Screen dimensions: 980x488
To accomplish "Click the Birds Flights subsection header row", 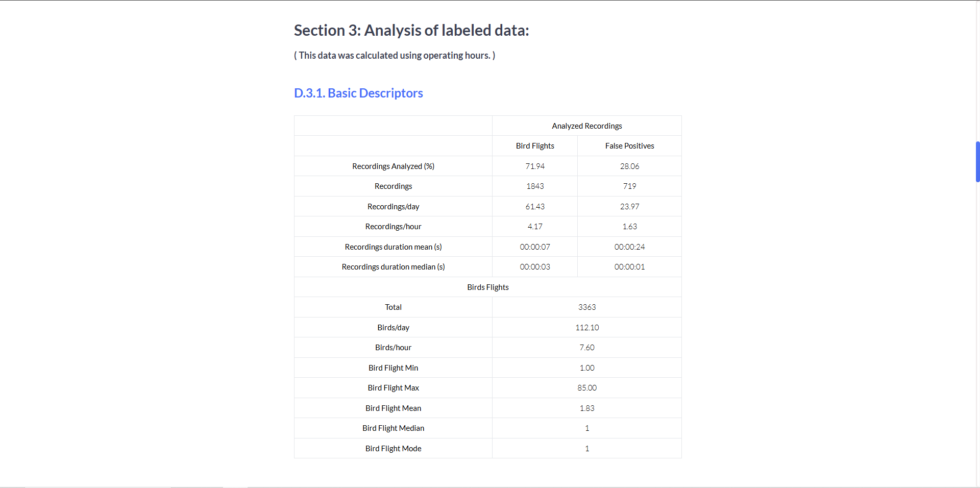I will point(487,287).
